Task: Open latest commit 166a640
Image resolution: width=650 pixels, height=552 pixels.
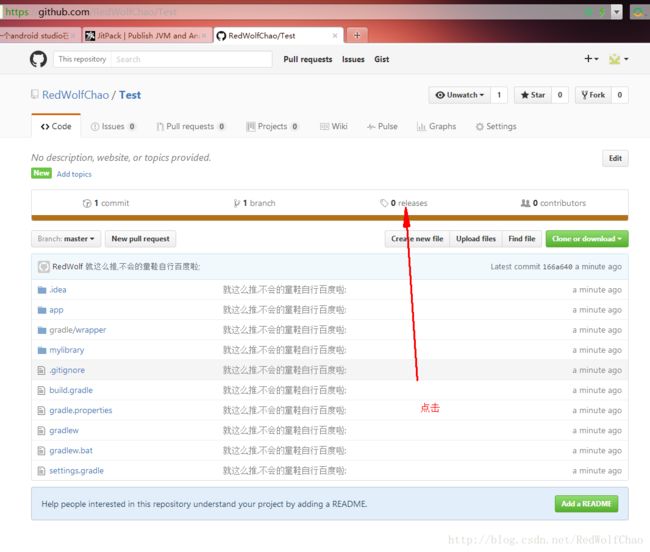Action: click(x=558, y=267)
